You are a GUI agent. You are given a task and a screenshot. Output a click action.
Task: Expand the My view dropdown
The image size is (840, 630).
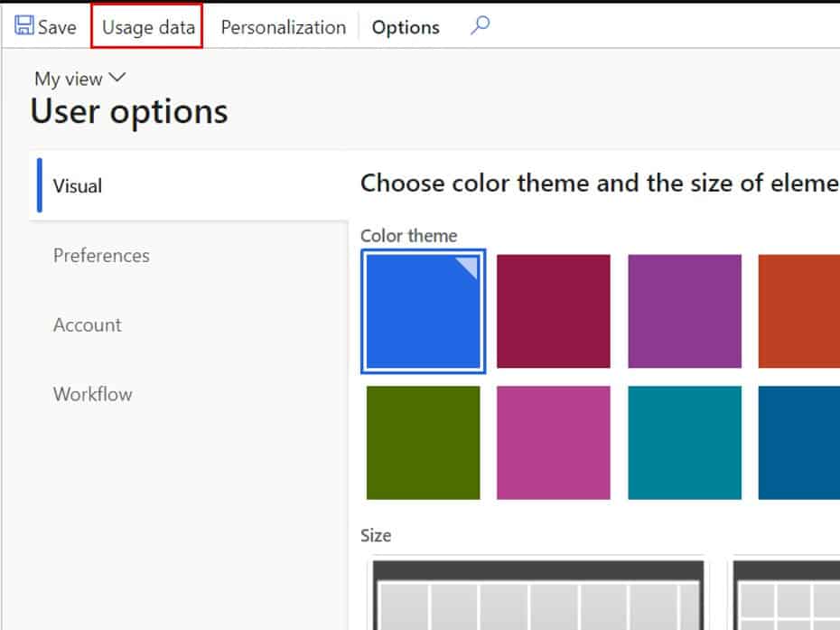tap(79, 79)
